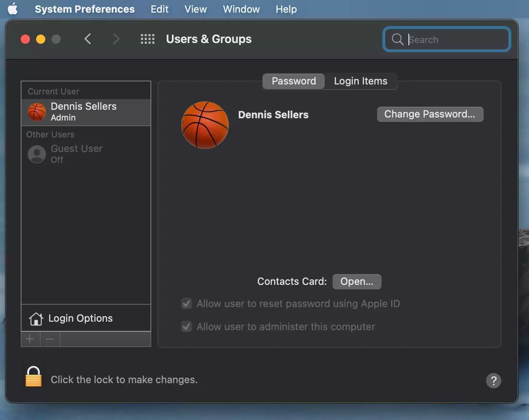Click the house icon beside Login Options
Screen dimensions: 529x420
click(36, 319)
